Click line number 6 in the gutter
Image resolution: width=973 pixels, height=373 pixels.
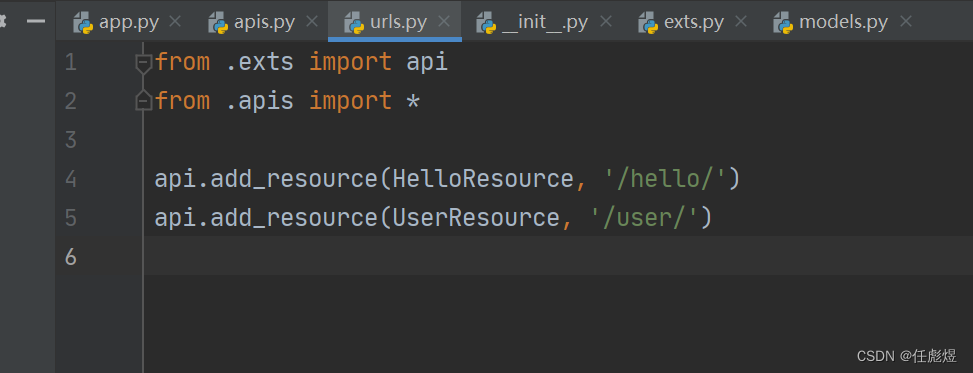tap(70, 256)
